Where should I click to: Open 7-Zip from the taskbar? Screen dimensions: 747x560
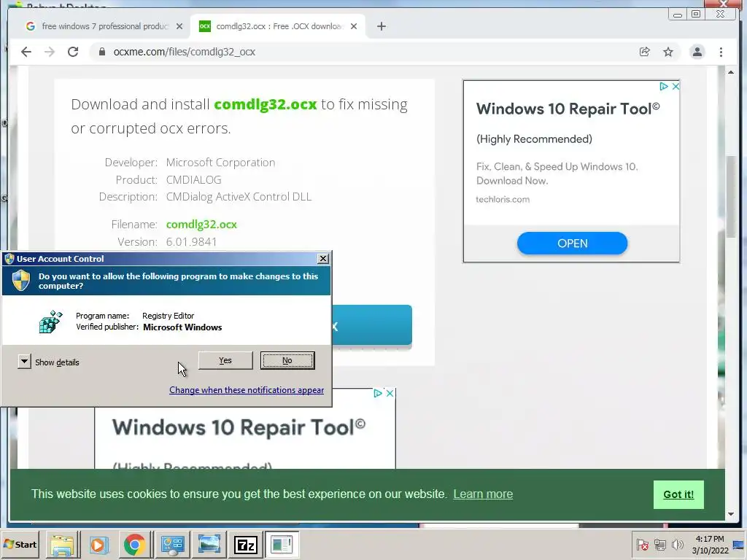[x=245, y=544]
